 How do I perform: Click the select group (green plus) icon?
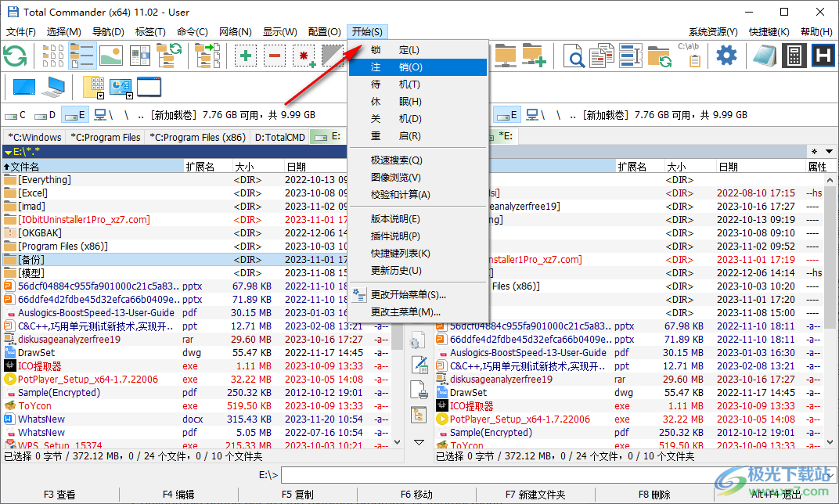coord(246,56)
